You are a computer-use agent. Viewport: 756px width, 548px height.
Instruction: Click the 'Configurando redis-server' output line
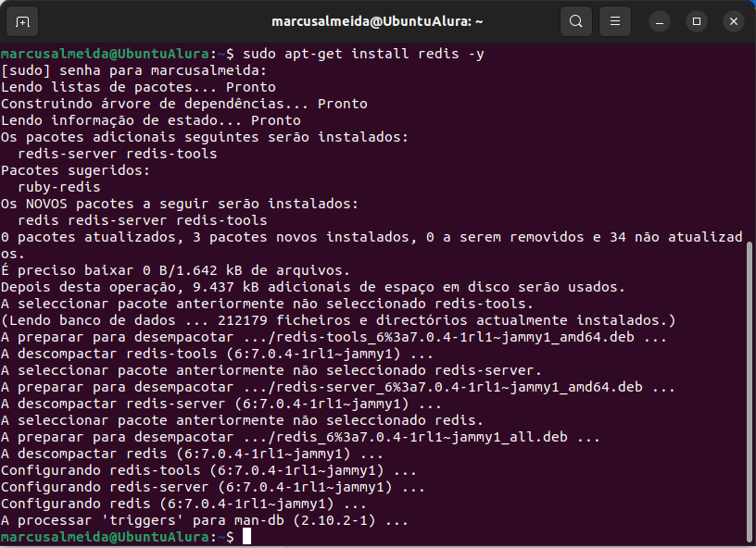point(213,487)
